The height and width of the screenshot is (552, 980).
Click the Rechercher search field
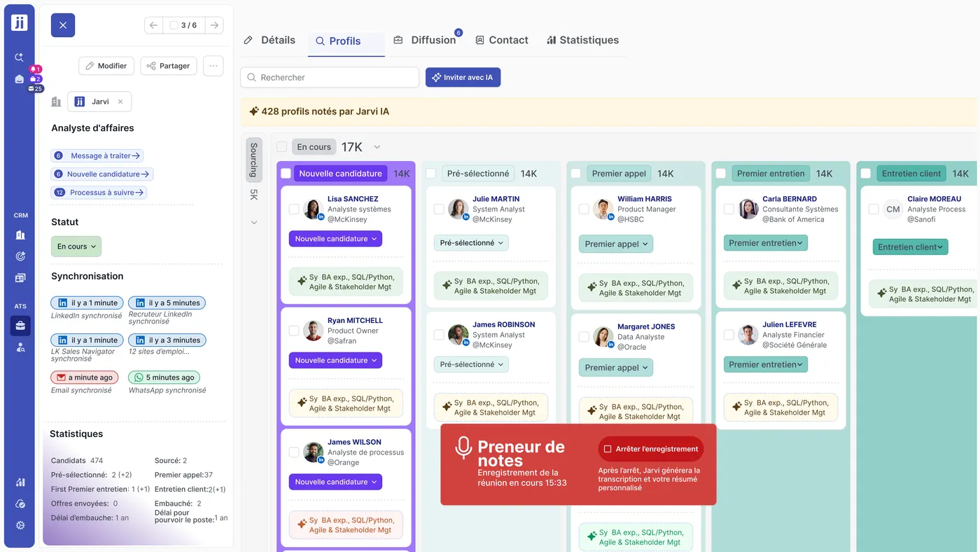330,78
